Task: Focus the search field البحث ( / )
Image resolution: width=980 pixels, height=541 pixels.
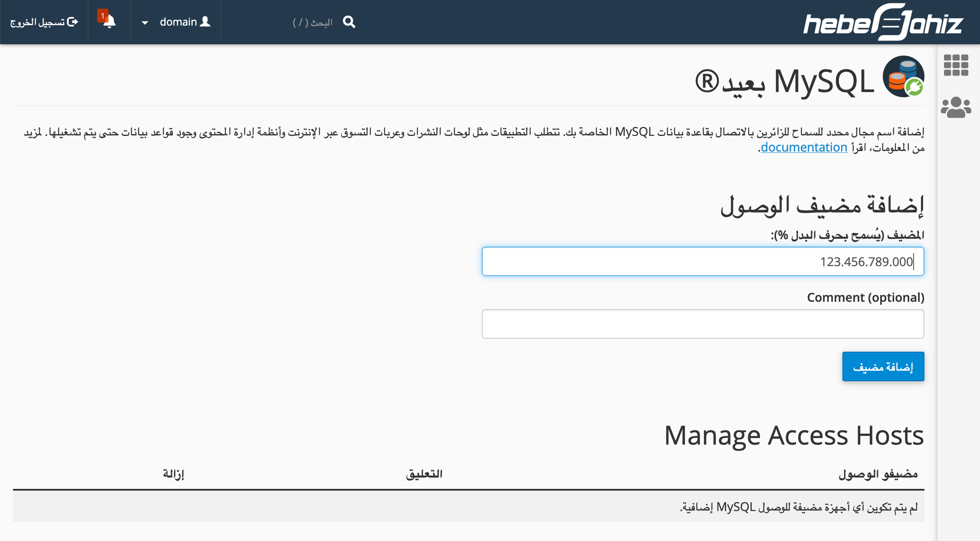Action: pyautogui.click(x=312, y=22)
